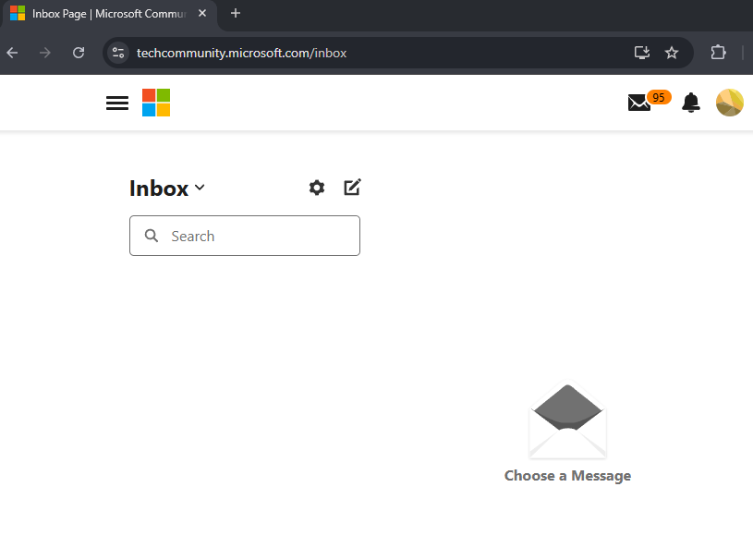753x560 pixels.
Task: Click the Choose a Message text
Action: coord(567,476)
